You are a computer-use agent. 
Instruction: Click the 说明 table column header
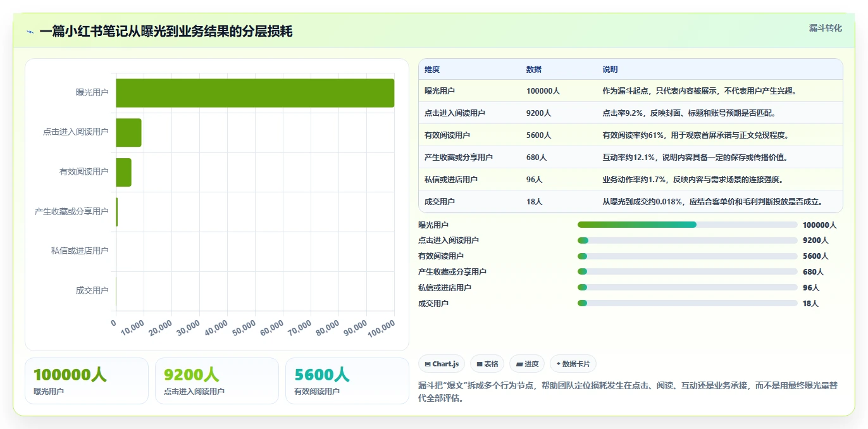[x=610, y=70]
